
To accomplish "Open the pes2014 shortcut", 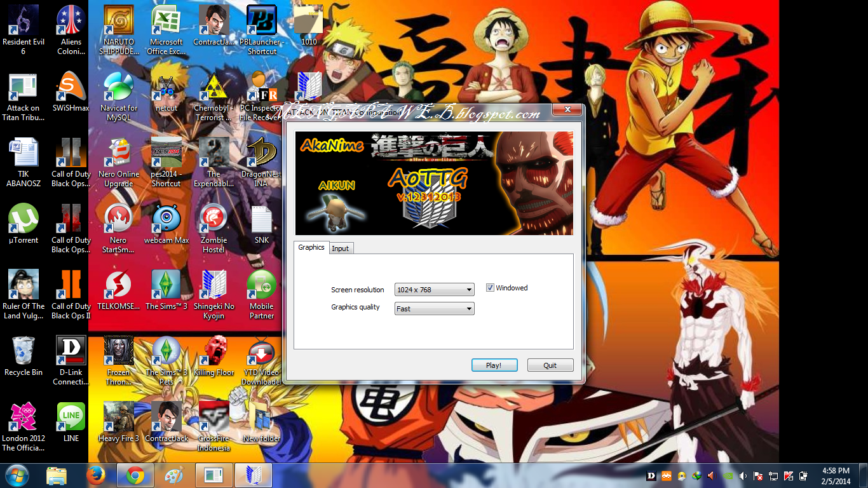I will click(x=166, y=163).
